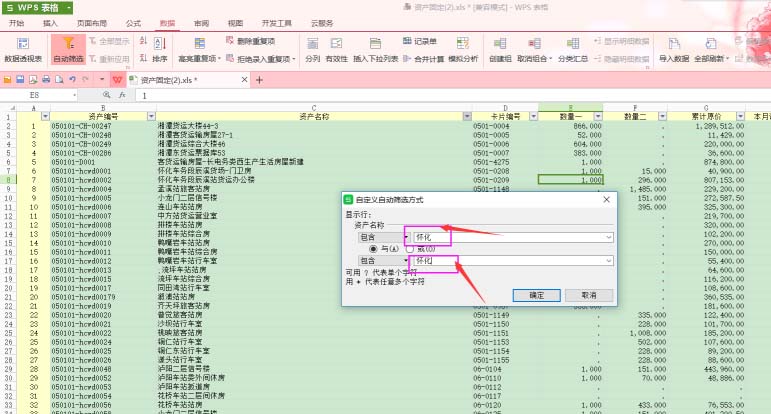The width and height of the screenshot is (771, 414).
Task: Select the 或(O) radio button
Action: [x=408, y=248]
